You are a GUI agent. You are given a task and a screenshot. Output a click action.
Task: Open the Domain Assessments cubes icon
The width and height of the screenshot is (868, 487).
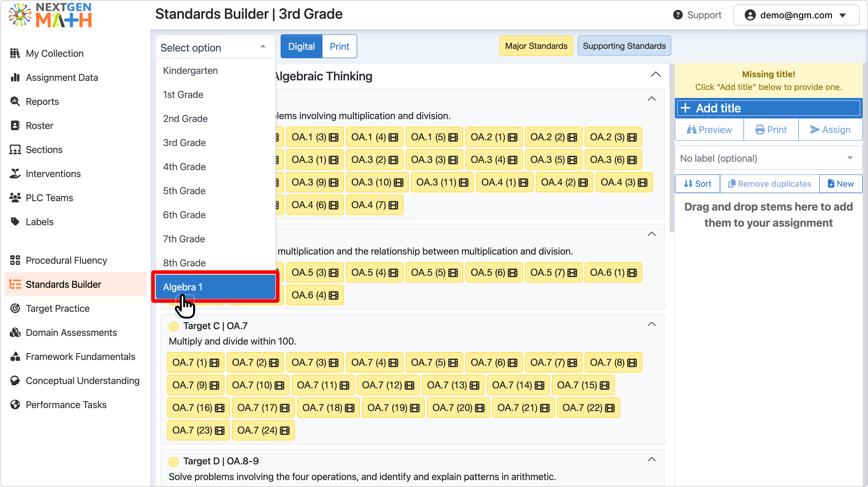point(15,333)
